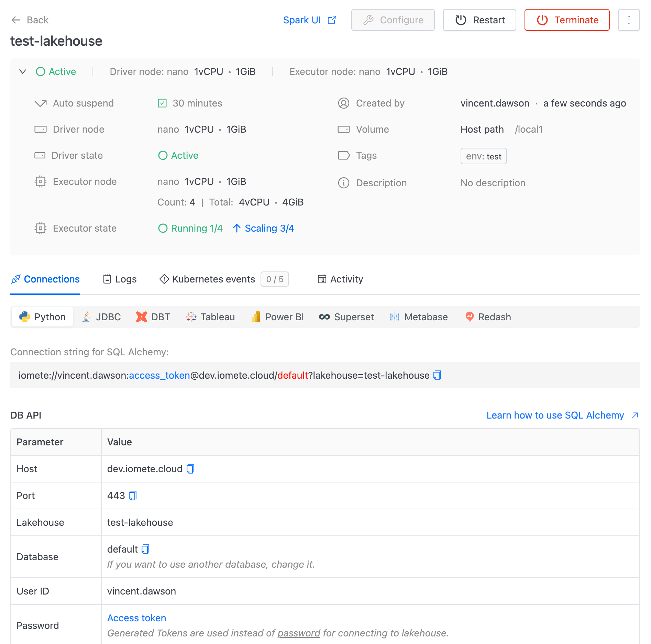Terminate the lakehouse
This screenshot has width=651, height=644.
(x=567, y=20)
